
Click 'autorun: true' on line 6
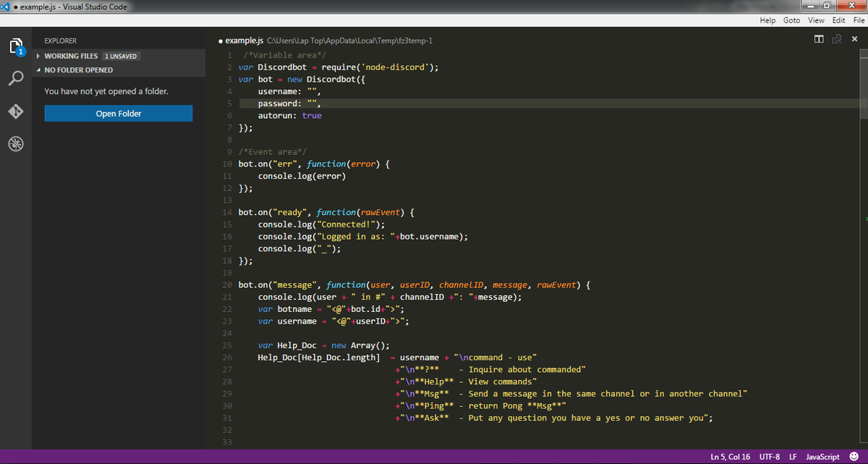pos(290,116)
